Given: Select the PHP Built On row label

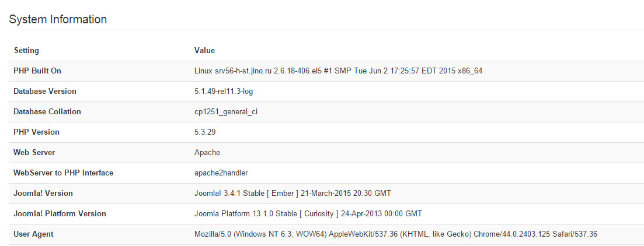Looking at the screenshot, I should pos(37,71).
